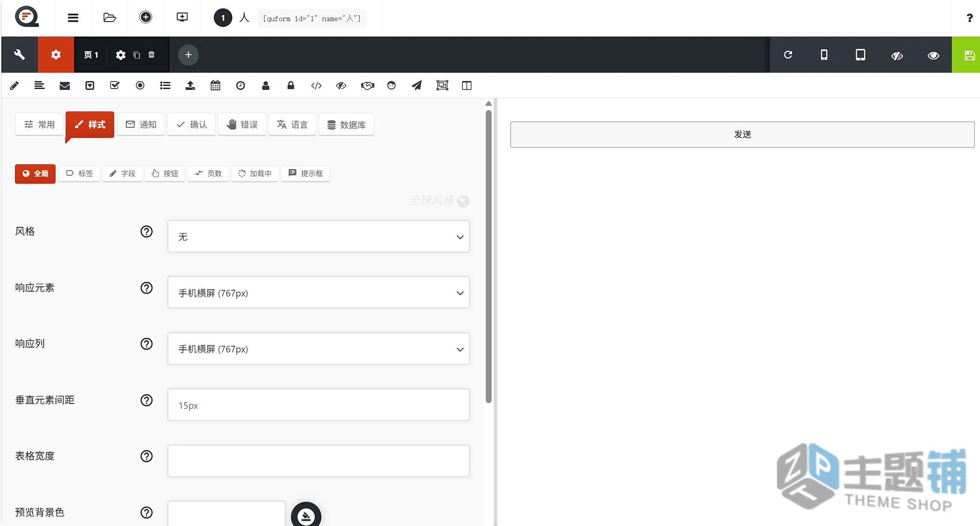The width and height of the screenshot is (980, 526).
Task: Switch to tablet preview icon
Action: [x=861, y=55]
